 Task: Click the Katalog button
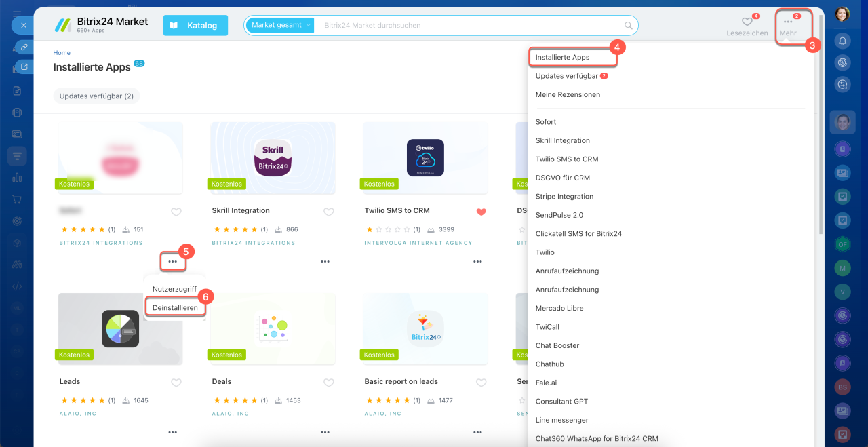195,25
